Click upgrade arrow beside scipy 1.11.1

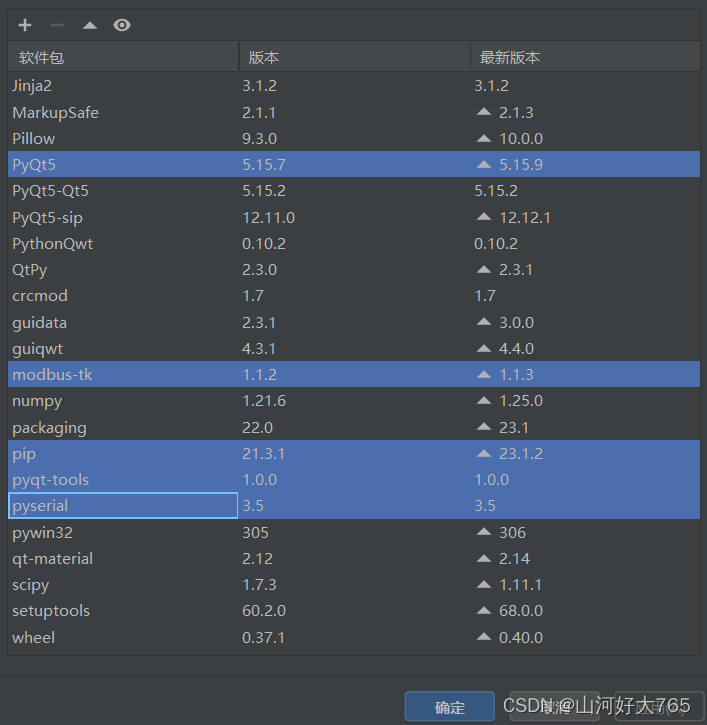pos(484,584)
